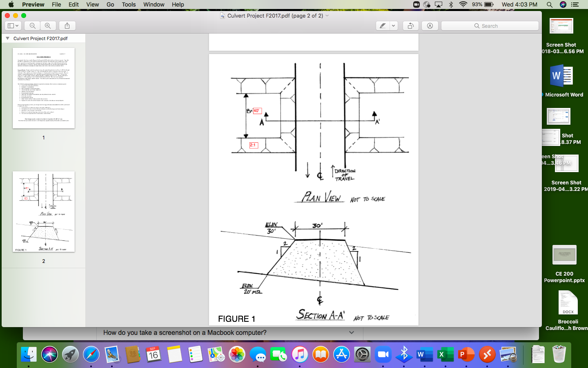Select Screen Shot 2019-04 desktop file

pyautogui.click(x=566, y=173)
